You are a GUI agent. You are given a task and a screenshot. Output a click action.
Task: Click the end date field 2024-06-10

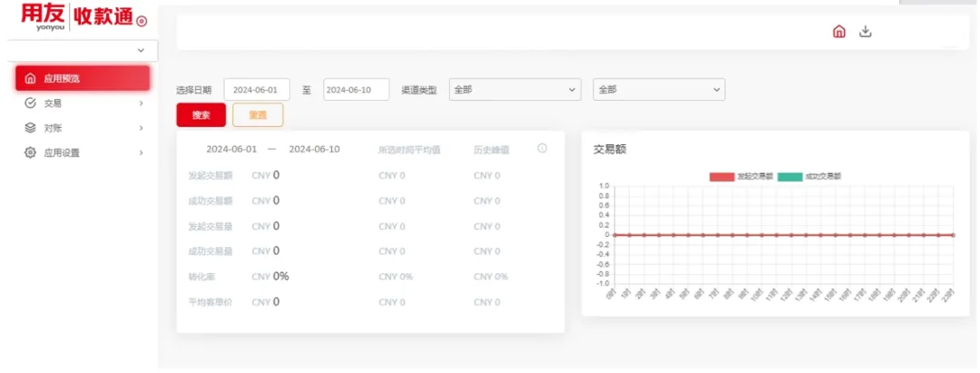(x=357, y=89)
